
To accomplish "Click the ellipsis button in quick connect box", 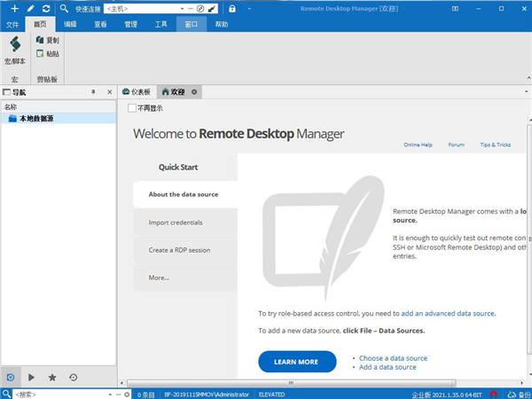I will (191, 9).
